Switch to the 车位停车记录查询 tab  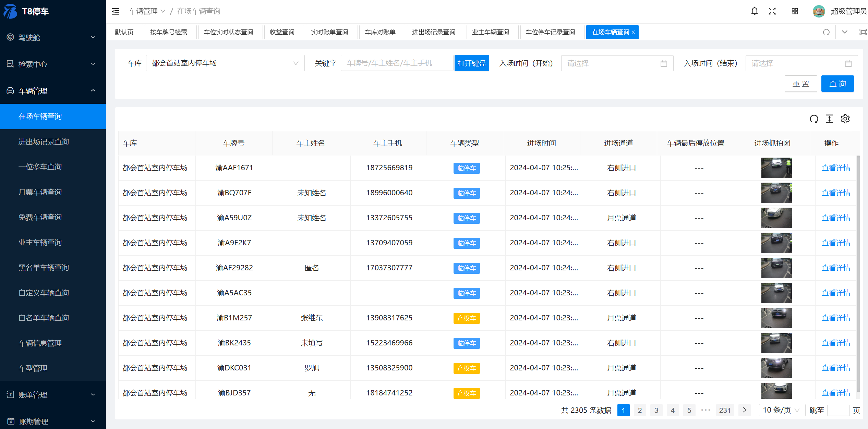click(552, 32)
